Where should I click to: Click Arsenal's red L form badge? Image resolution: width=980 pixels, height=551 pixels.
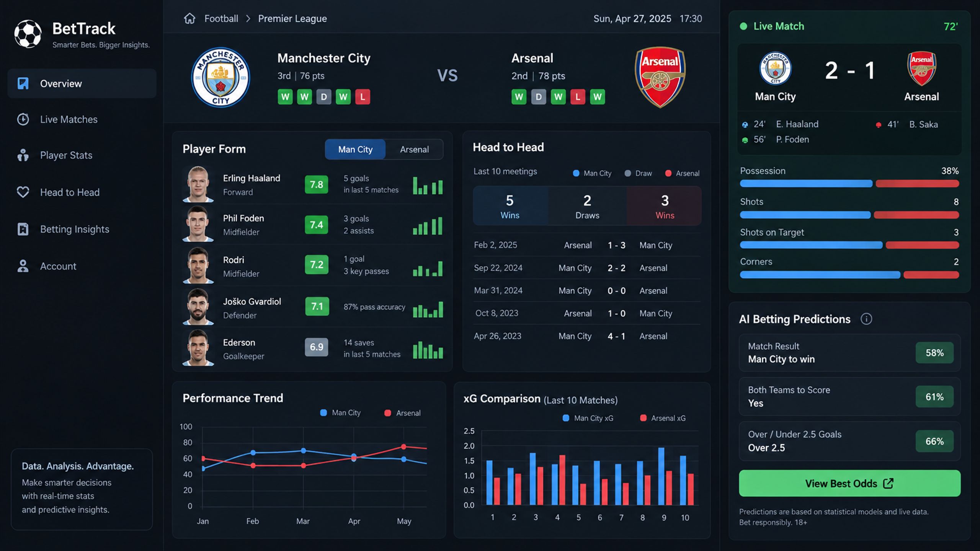[578, 97]
